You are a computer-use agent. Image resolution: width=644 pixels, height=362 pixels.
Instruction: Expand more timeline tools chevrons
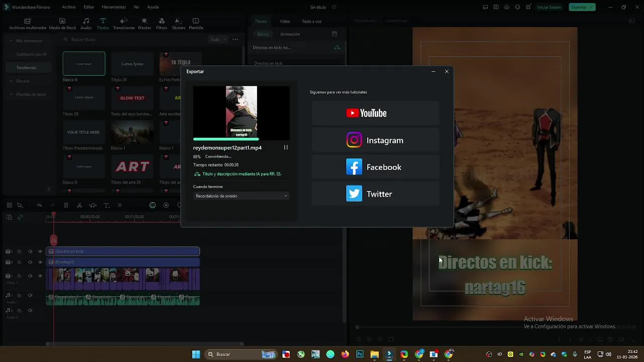120,205
